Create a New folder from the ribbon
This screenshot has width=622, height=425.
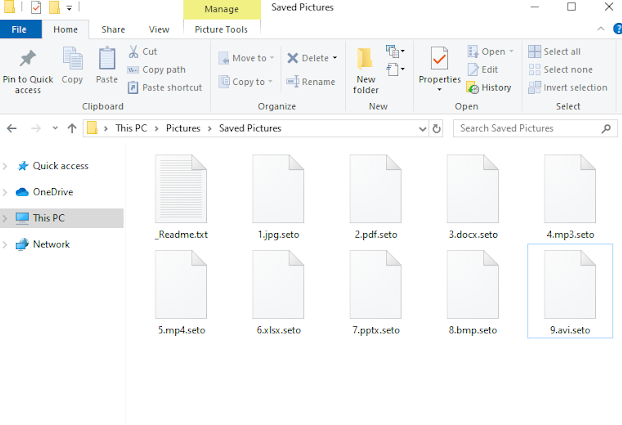[366, 66]
